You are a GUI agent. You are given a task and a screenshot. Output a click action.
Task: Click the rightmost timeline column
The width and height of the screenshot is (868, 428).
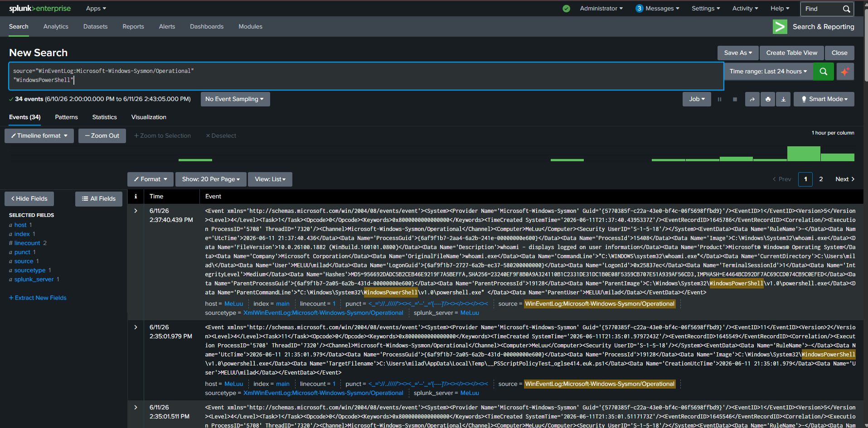838,157
